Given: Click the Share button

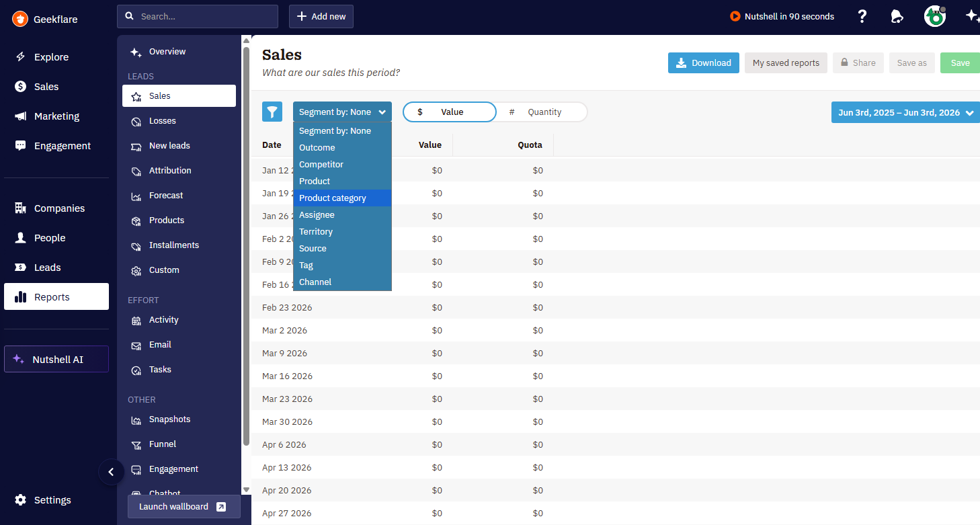Looking at the screenshot, I should (x=858, y=63).
